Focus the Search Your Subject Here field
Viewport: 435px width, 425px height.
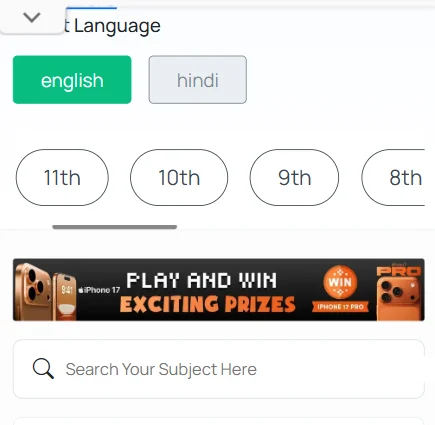(219, 369)
